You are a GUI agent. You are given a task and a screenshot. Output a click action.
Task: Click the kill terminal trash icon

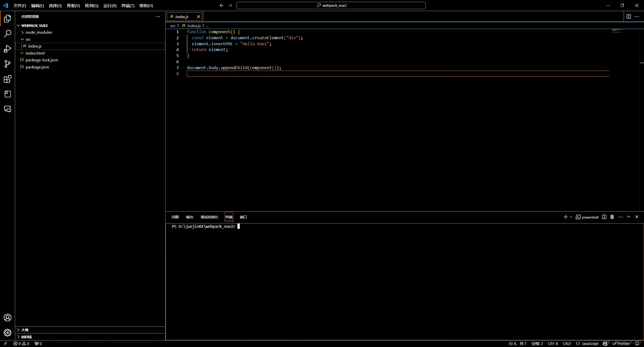click(612, 217)
